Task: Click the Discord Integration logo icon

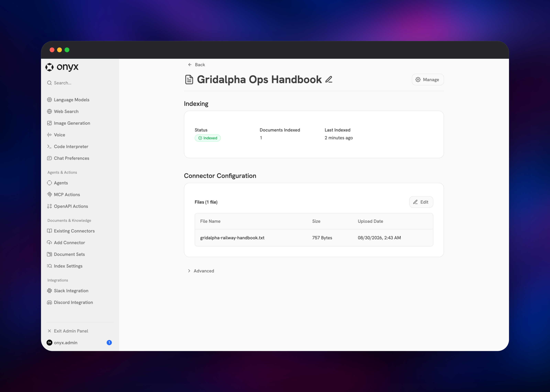Action: [49, 303]
